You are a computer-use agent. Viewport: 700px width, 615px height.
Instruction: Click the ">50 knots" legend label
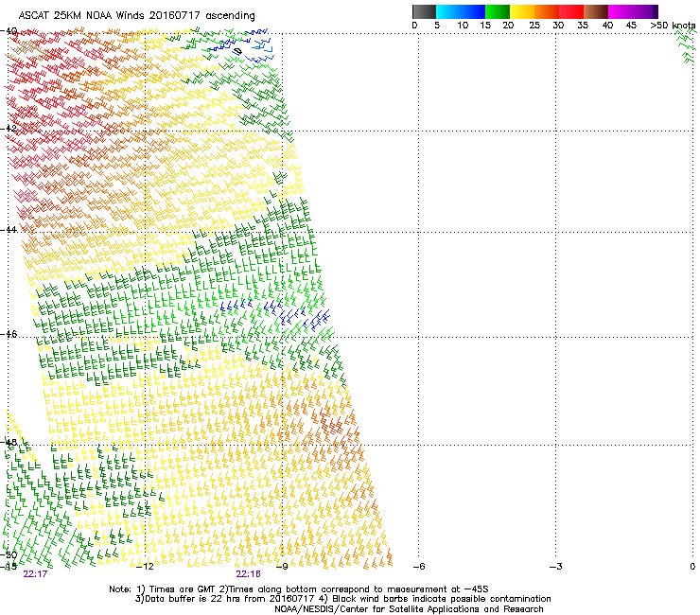point(673,26)
